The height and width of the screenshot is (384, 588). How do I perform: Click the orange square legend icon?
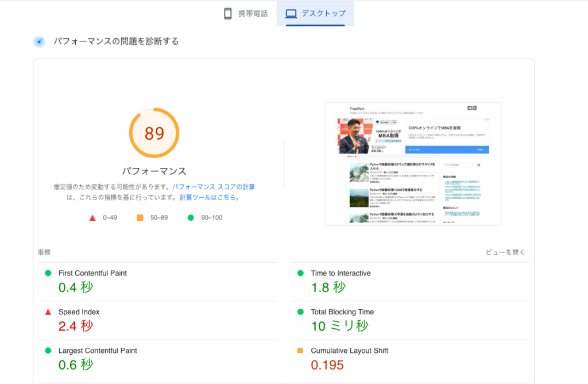[x=140, y=217]
